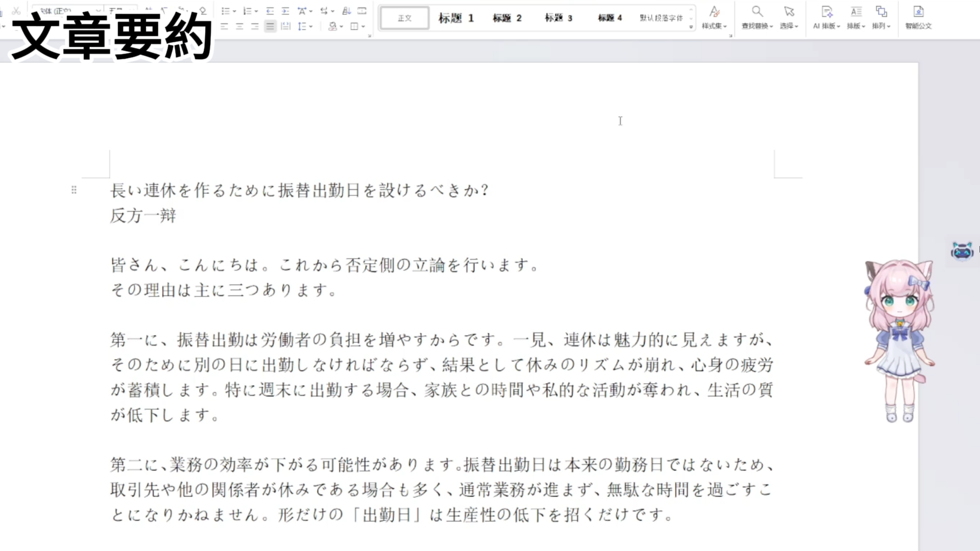Click the clear formatting eraser icon
Image resolution: width=980 pixels, height=551 pixels.
[203, 11]
